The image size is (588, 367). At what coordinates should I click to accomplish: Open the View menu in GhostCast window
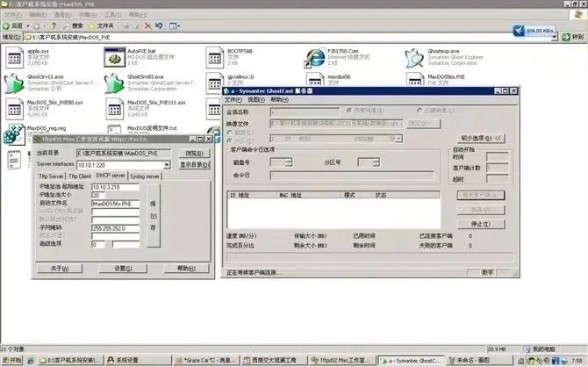(256, 100)
